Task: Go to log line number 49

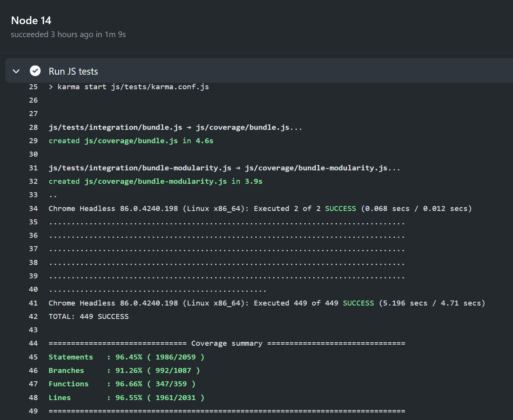Action: pos(33,411)
